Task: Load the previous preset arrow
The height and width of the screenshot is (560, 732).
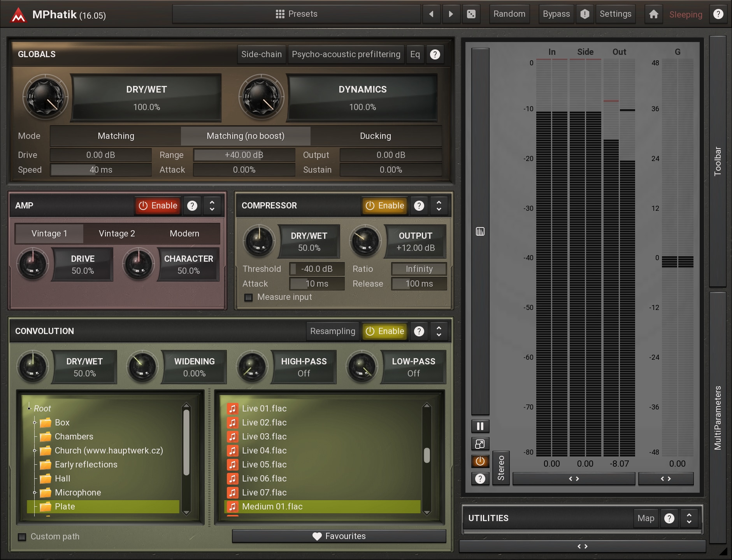Action: [x=431, y=14]
